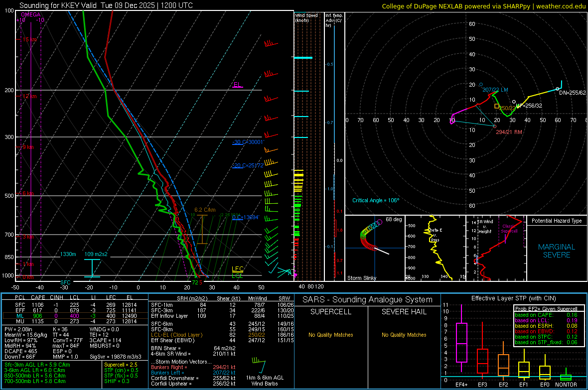Screen dimensions: 588x390
Task: Click the 'SR Wind v. Height' inset label
Action: [485, 227]
